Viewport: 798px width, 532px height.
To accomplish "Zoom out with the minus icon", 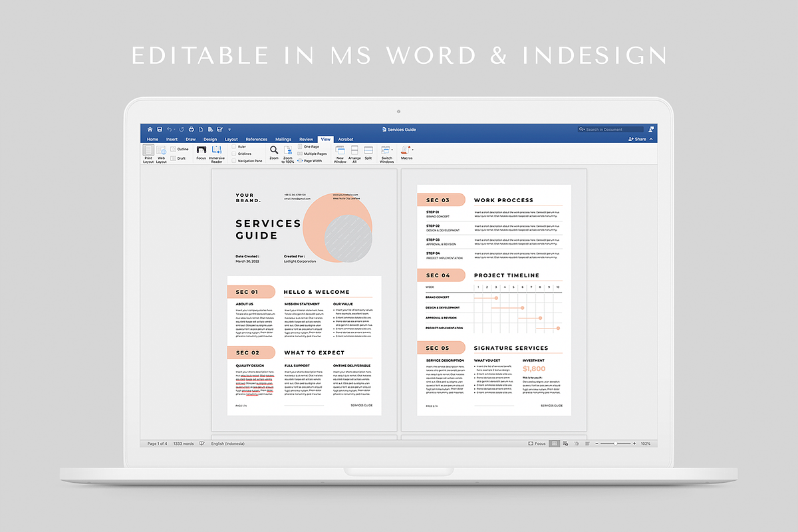I will [x=597, y=444].
